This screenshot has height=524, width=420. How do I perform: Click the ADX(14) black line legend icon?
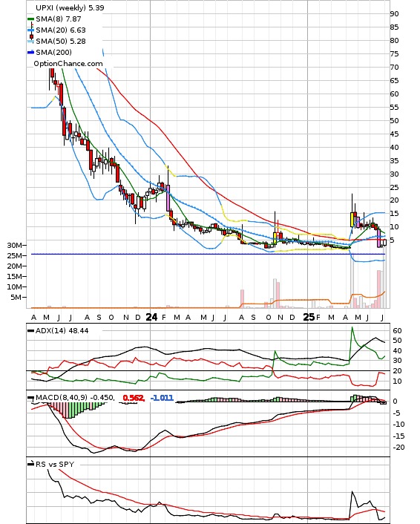[30, 331]
